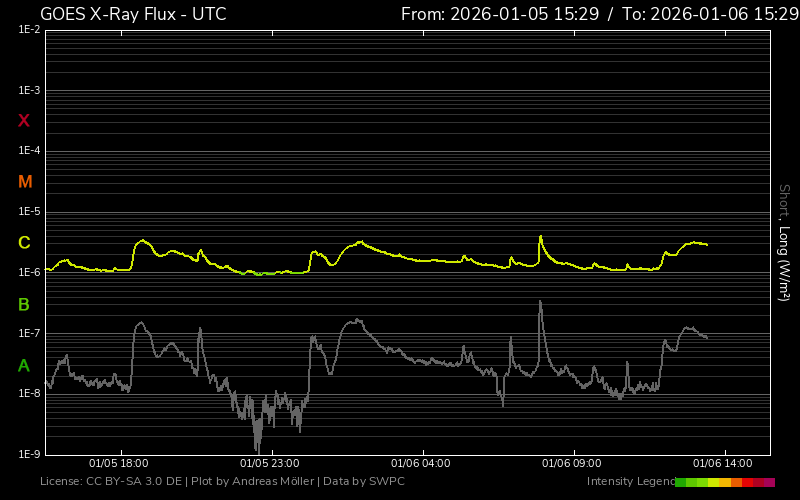This screenshot has width=800, height=500.
Task: Click the 01/06 09:00 time axis label
Action: pos(571,463)
